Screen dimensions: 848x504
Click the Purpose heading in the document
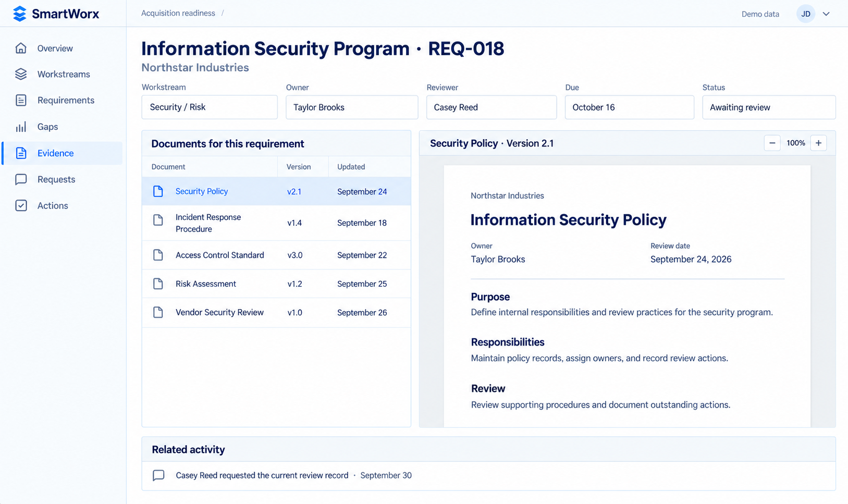click(x=490, y=297)
